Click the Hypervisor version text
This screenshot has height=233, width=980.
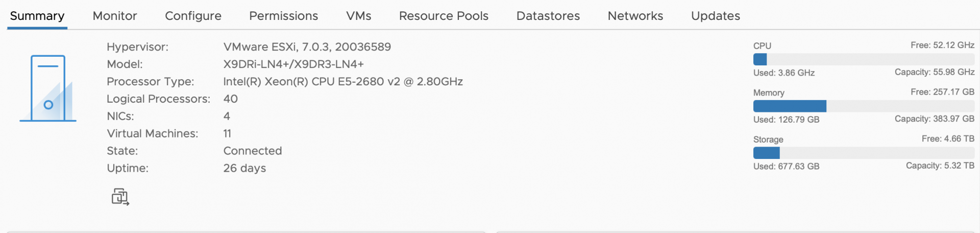coord(307,46)
